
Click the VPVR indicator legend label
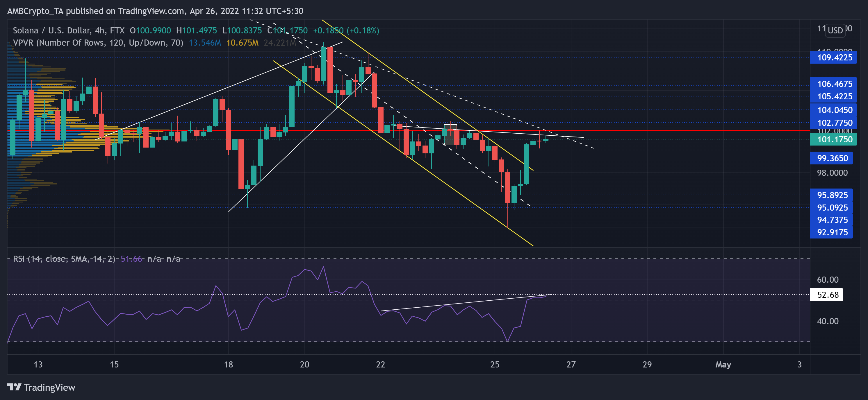(98, 43)
